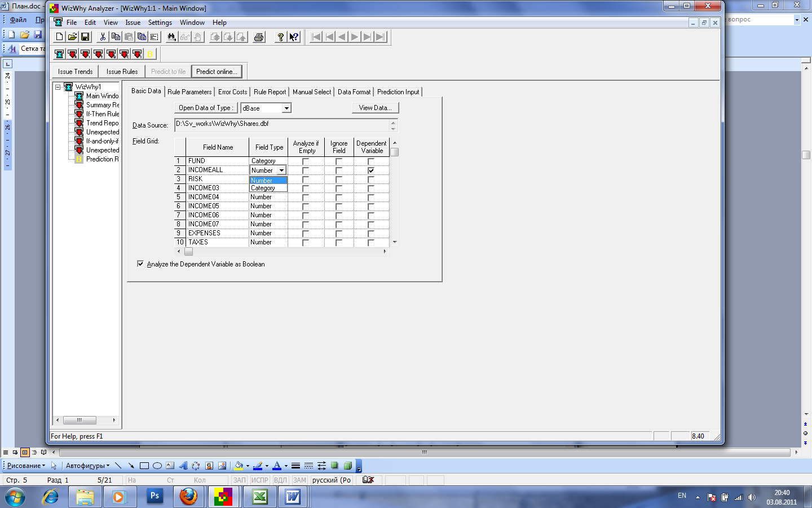Screen dimensions: 812x508
Task: Click the Find binoculars icon
Action: coord(171,37)
